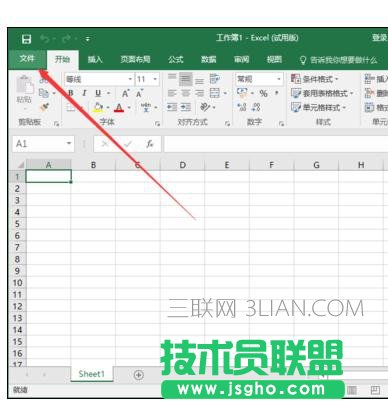Change text orientation angle icon
The height and width of the screenshot is (405, 388).
(205, 107)
